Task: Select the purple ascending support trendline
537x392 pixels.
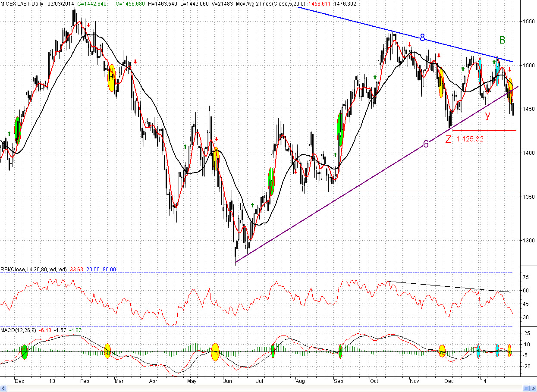Action: click(377, 175)
